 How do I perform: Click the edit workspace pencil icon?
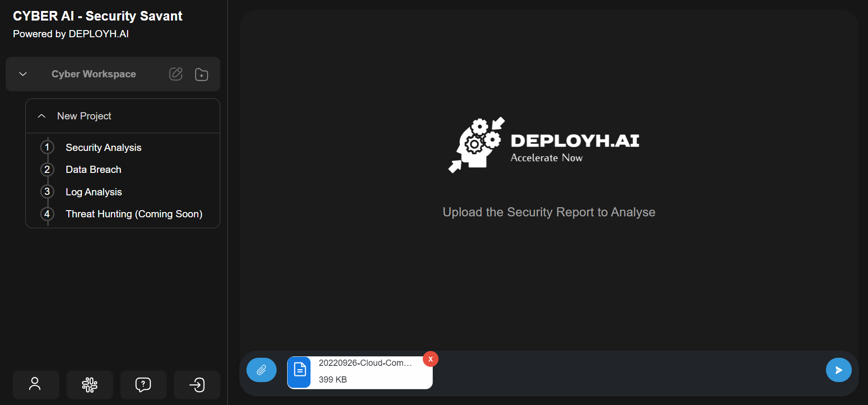(x=176, y=74)
